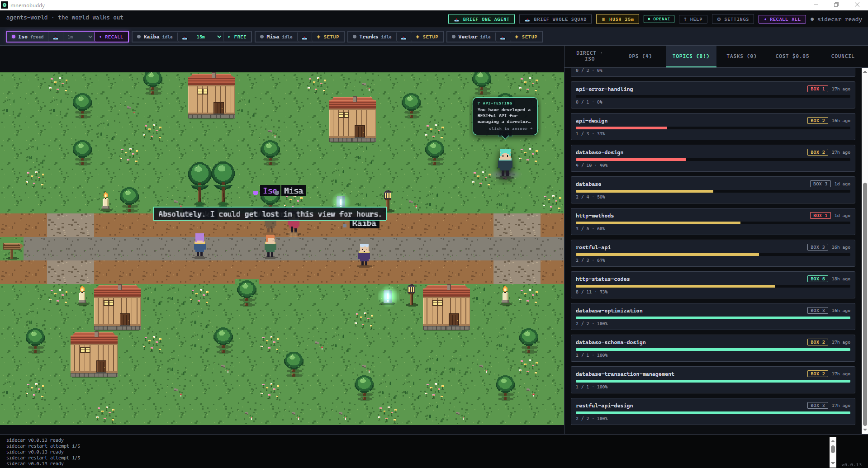Click the database-design progress bar
The image size is (868, 468).
point(713,160)
